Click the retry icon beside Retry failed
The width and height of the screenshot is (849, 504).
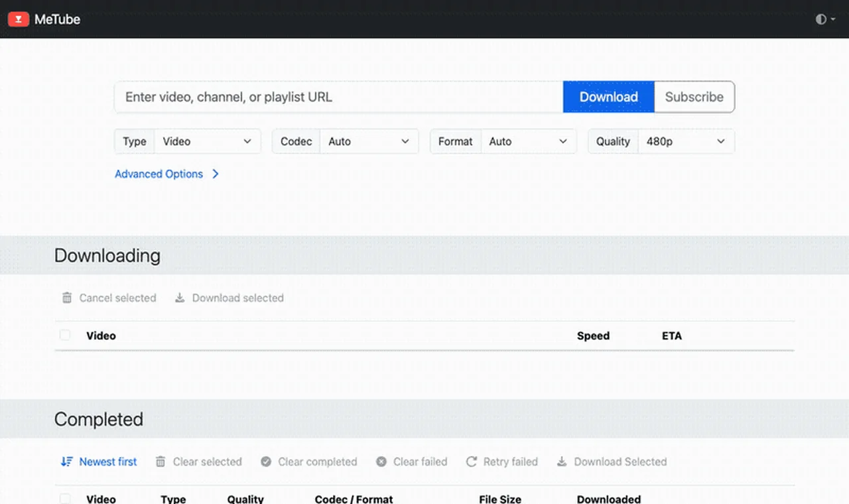(x=472, y=462)
